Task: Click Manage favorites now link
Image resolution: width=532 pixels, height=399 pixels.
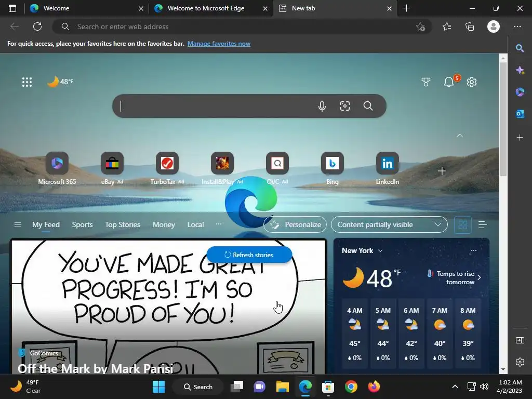Action: click(x=219, y=44)
